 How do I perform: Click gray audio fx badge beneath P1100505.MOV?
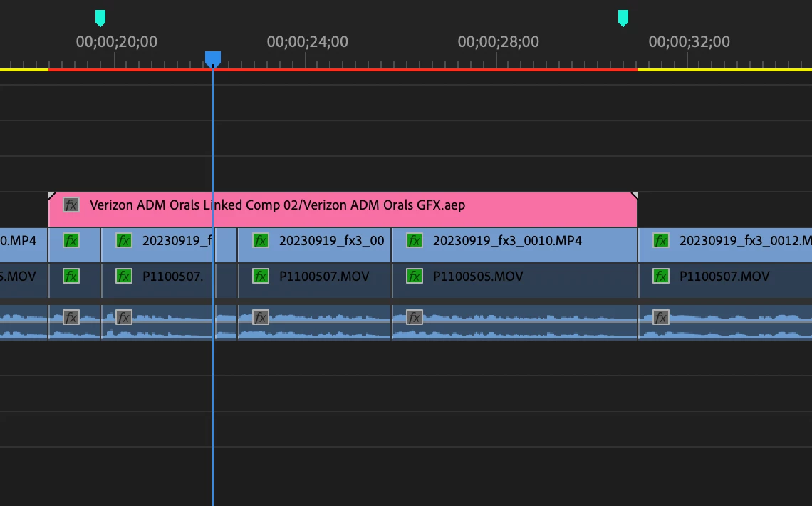click(x=415, y=317)
